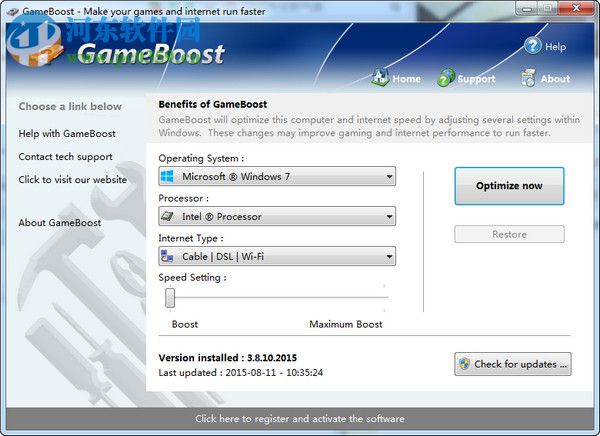Select the Cable | DSL | Wi-Fi combo box

click(277, 256)
